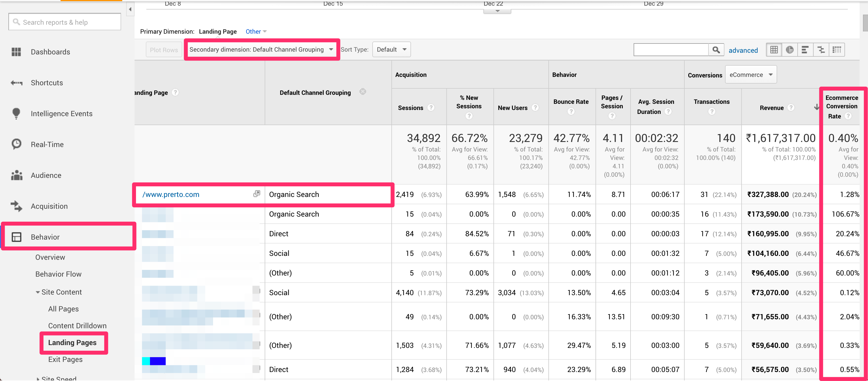Show help for Transactions metric

tap(711, 111)
